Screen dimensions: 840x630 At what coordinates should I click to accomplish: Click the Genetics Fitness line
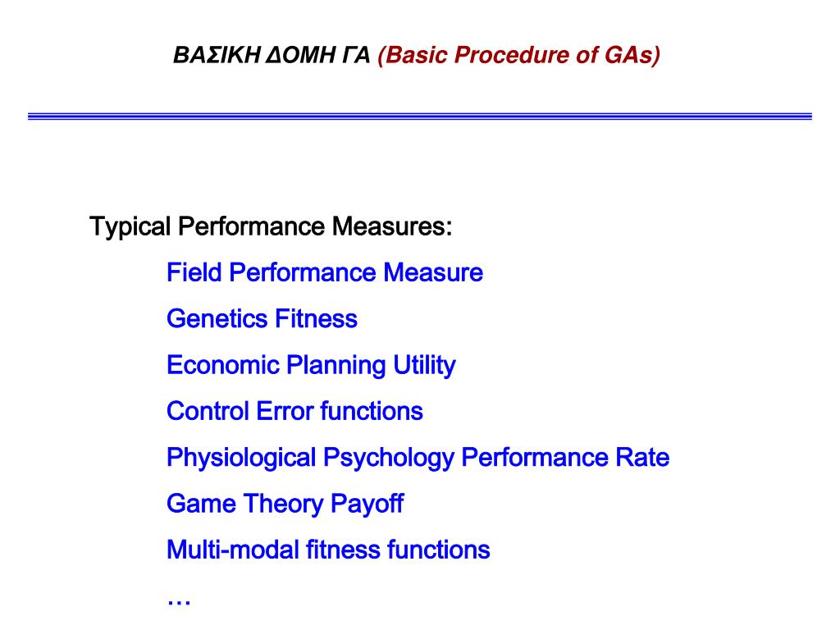click(262, 319)
